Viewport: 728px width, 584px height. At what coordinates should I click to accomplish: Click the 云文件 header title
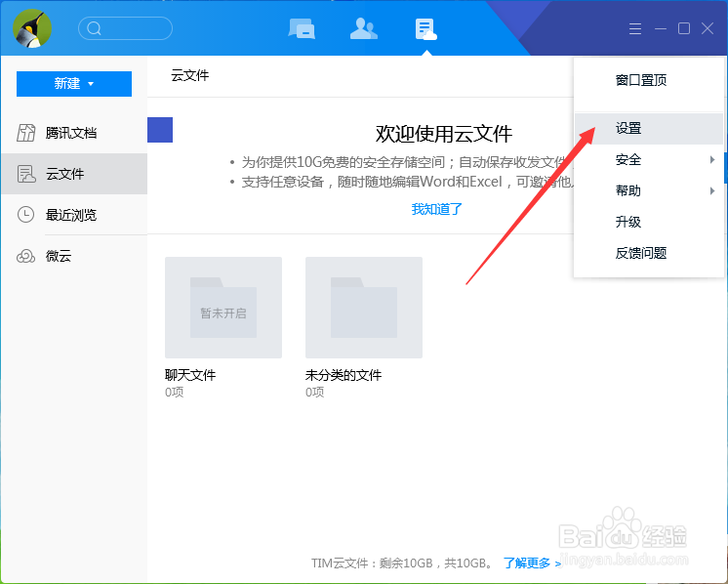[190, 75]
